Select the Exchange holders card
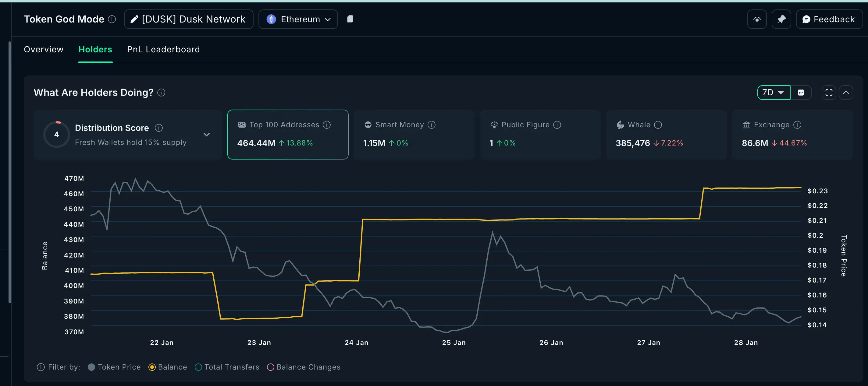Viewport: 868px width, 386px height. [792, 134]
